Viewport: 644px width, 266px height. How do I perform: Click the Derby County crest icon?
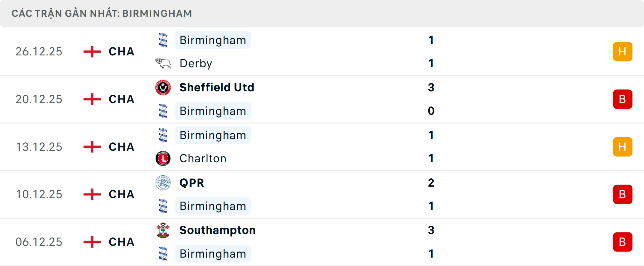[x=163, y=63]
